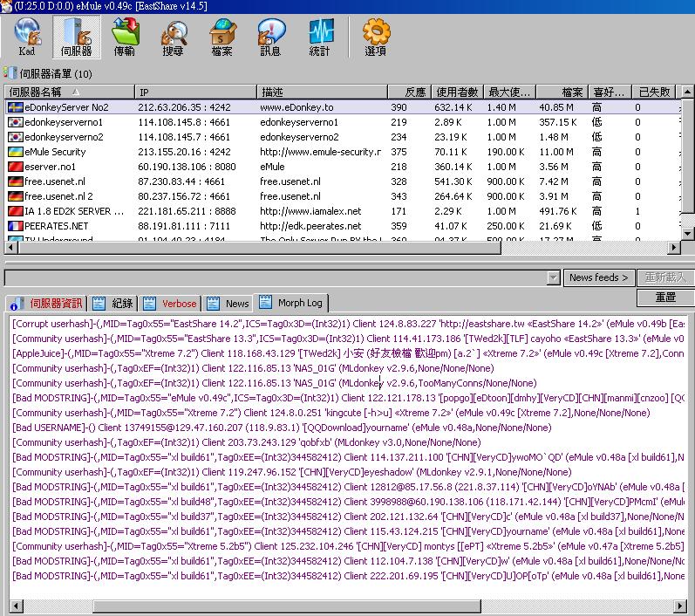Click the flag icon of PEERATES.NET
This screenshot has height=616, width=695.
[x=16, y=226]
